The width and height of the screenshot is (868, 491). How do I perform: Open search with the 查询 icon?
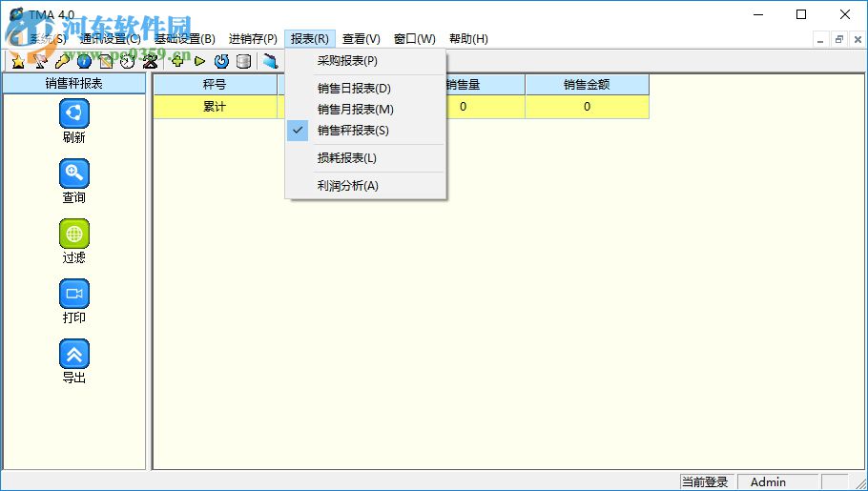(x=74, y=174)
